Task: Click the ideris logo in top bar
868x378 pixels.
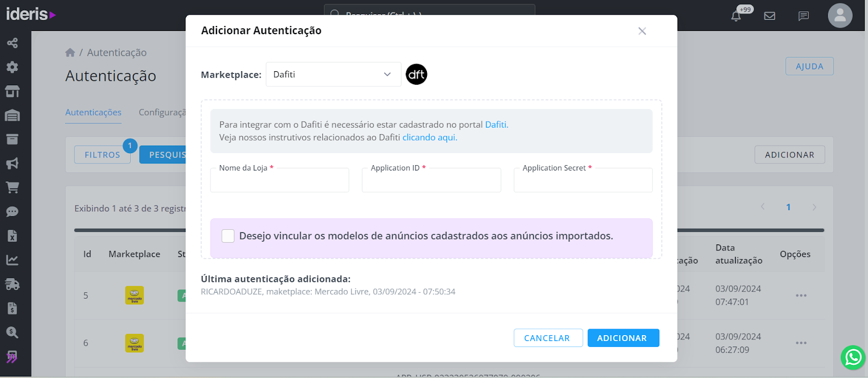Action: (31, 14)
